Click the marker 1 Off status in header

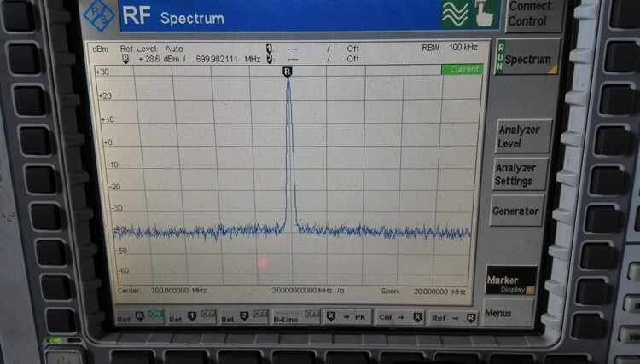click(352, 49)
